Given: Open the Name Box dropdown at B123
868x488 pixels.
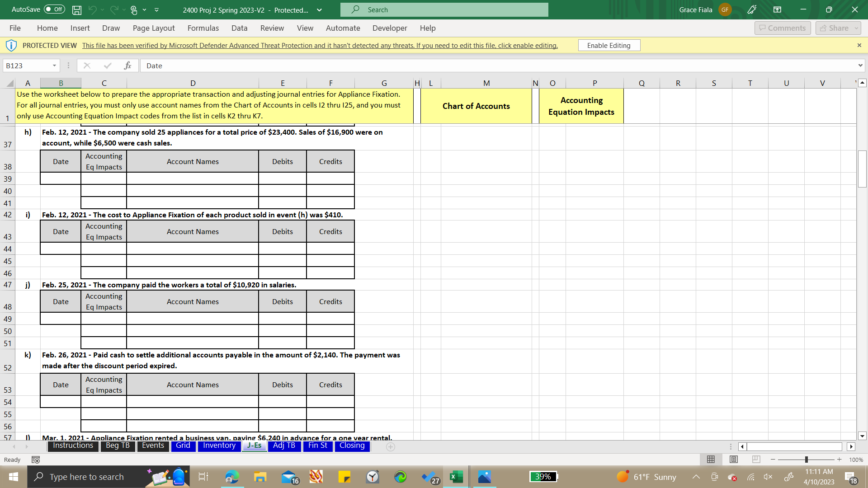Looking at the screenshot, I should 53,66.
